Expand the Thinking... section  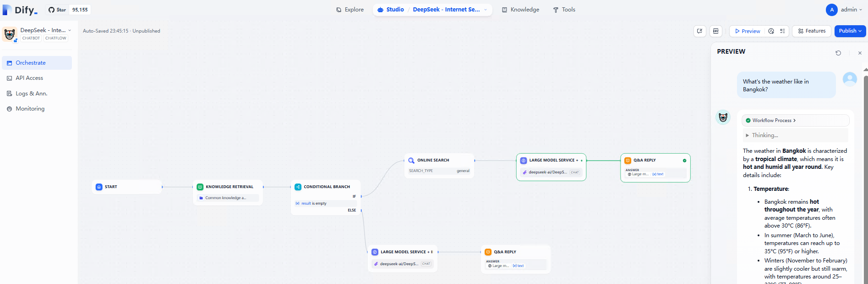point(795,135)
